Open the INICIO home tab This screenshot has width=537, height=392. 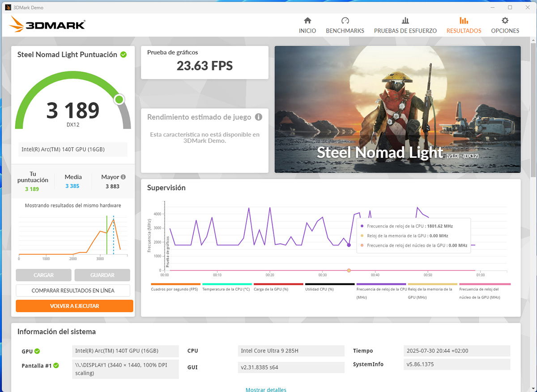tap(307, 25)
